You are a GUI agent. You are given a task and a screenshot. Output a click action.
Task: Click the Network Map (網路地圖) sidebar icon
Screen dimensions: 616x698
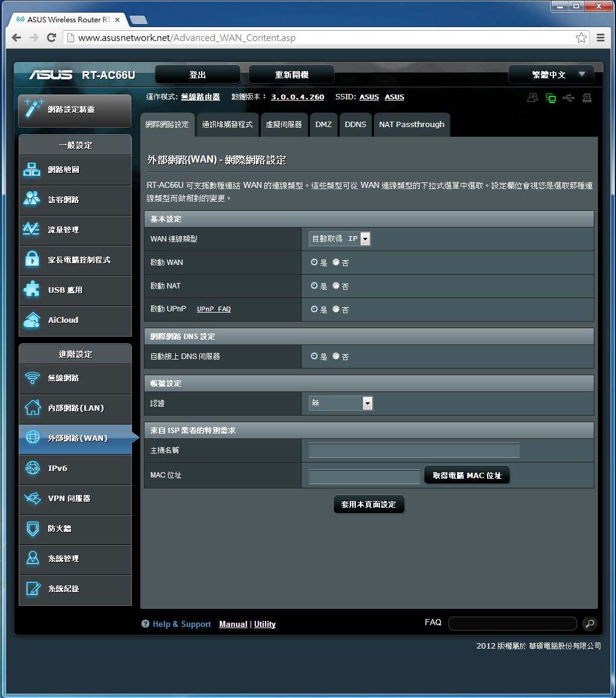31,170
